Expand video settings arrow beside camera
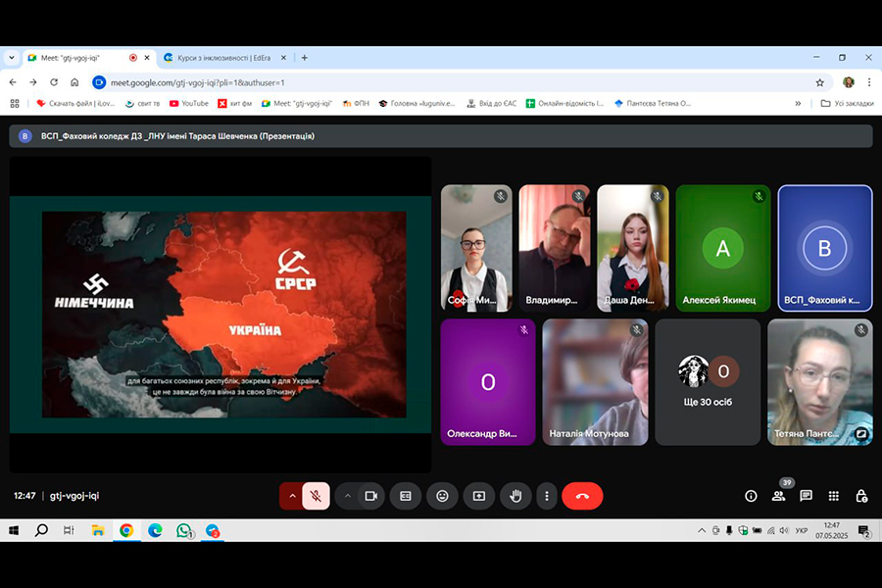Viewport: 882px width, 588px height. point(348,496)
